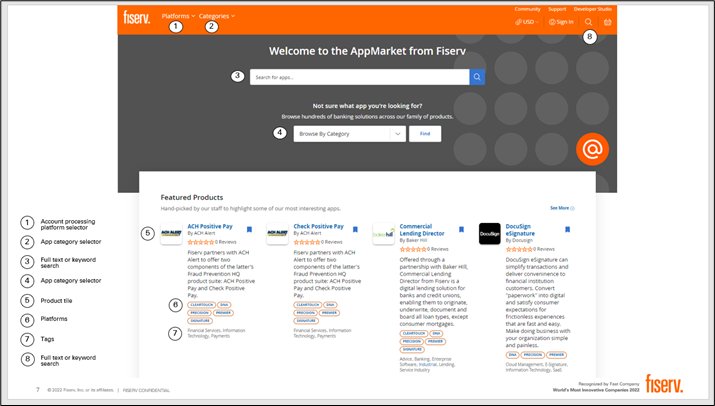The height and width of the screenshot is (406, 715).
Task: Expand the Browse By Category combo box
Action: click(349, 134)
